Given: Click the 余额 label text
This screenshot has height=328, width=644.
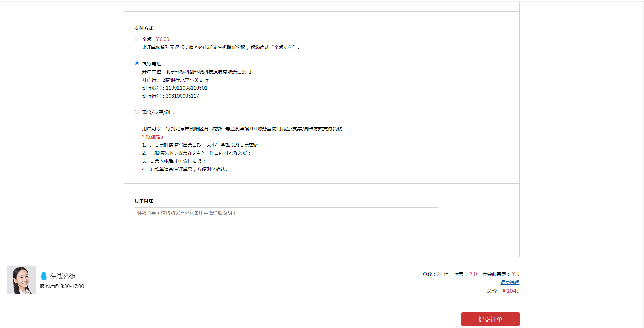Looking at the screenshot, I should (147, 39).
